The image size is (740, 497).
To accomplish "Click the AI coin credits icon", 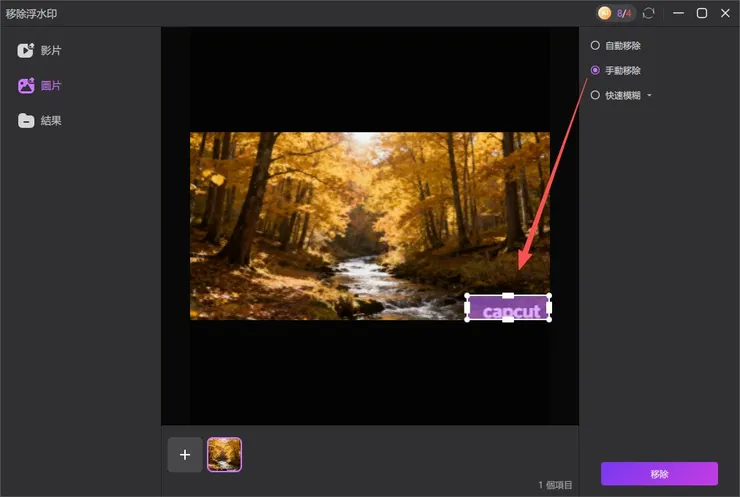I will (605, 13).
